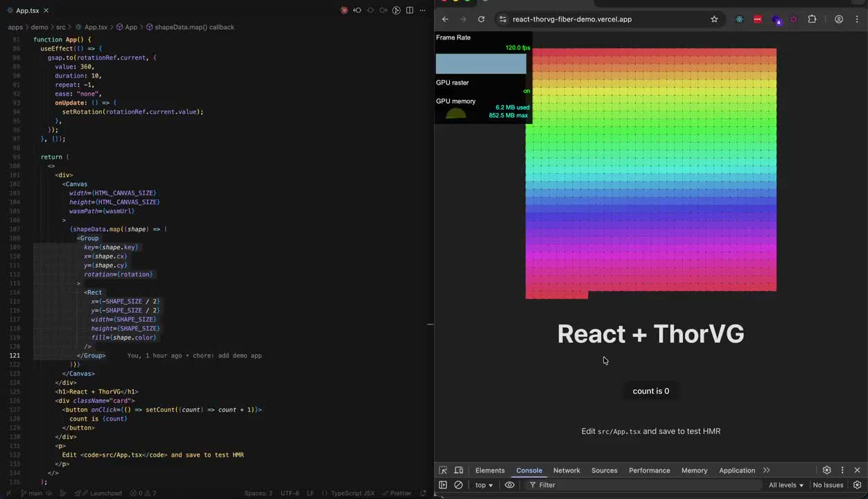The width and height of the screenshot is (868, 499).
Task: Open 'shapeData.map() callback' breadcrumb
Action: [190, 27]
